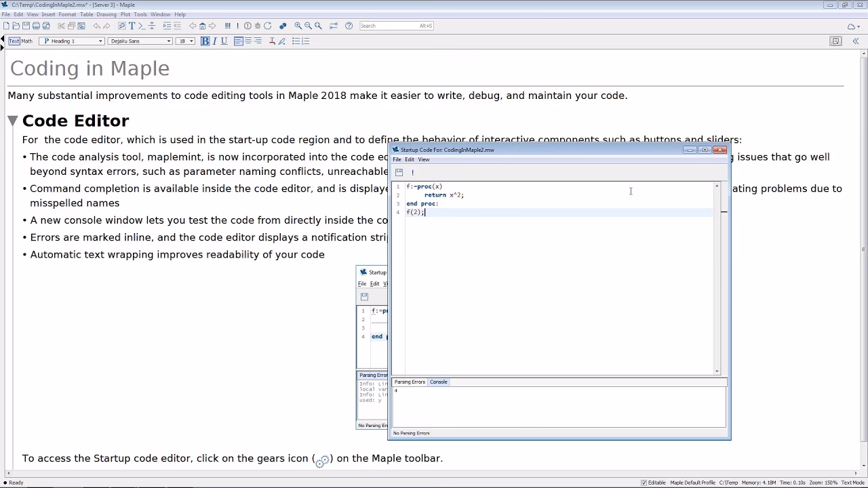Insert Maple prompt with the >_ icon

(142, 26)
